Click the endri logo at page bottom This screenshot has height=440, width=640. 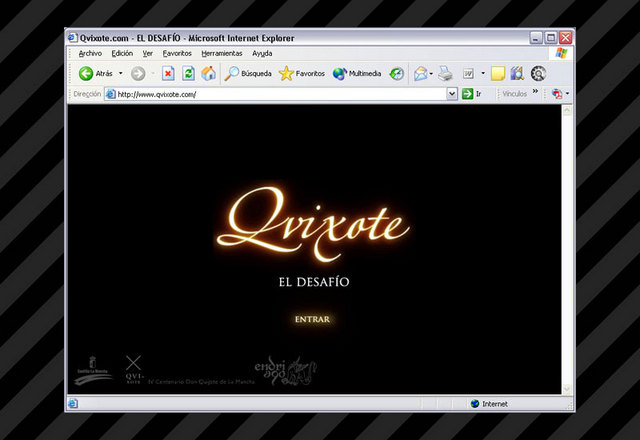[285, 371]
